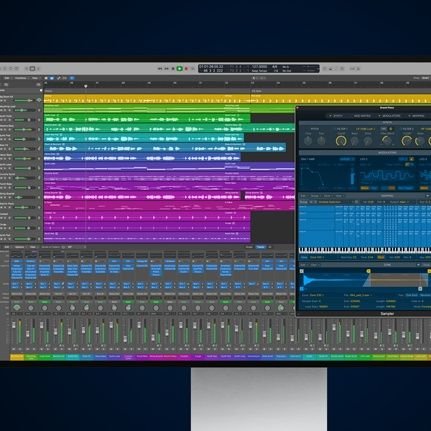Click the sample start marker on Sampler waveform

pyautogui.click(x=302, y=271)
